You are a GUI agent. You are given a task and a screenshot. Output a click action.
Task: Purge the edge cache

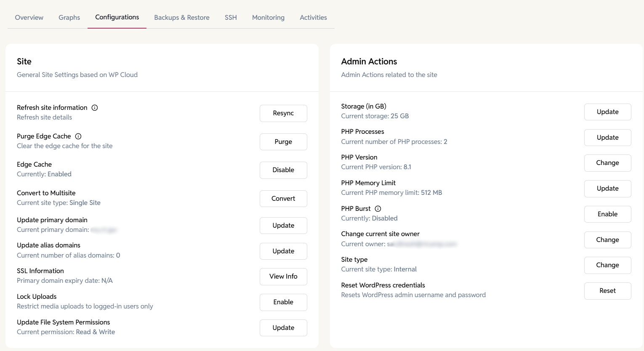click(283, 142)
